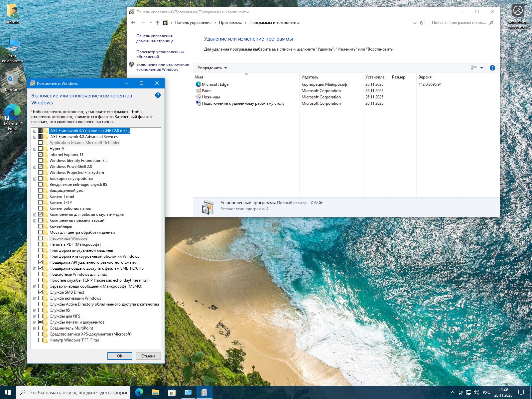Enable the Hyper-V checkbox
The image size is (532, 399).
click(x=41, y=149)
